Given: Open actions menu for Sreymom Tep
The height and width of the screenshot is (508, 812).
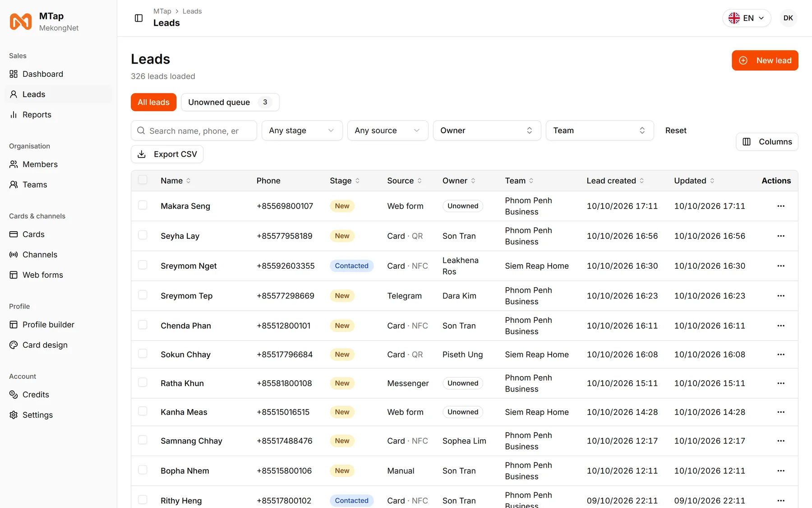Looking at the screenshot, I should [x=781, y=296].
